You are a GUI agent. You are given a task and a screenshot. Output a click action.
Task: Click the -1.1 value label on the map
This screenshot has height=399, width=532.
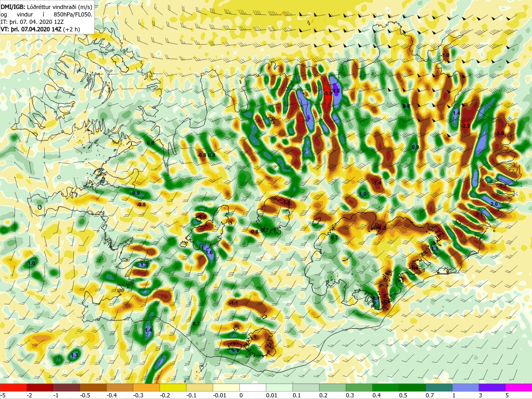(x=234, y=303)
